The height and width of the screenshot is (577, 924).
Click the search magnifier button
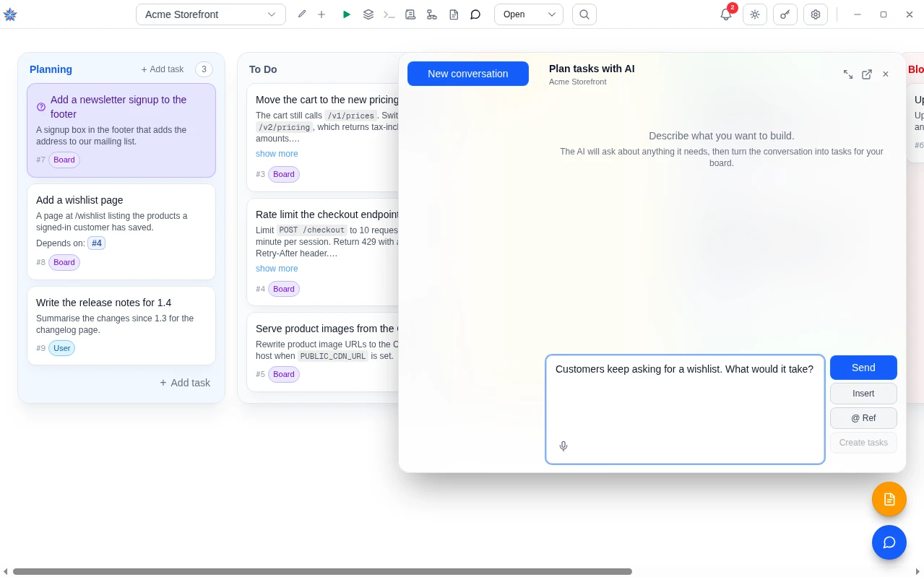point(584,14)
